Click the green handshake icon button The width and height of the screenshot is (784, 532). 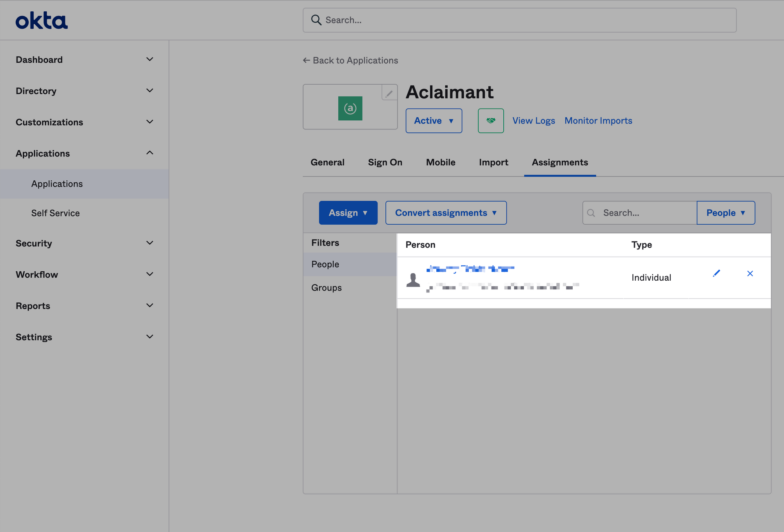pos(491,121)
